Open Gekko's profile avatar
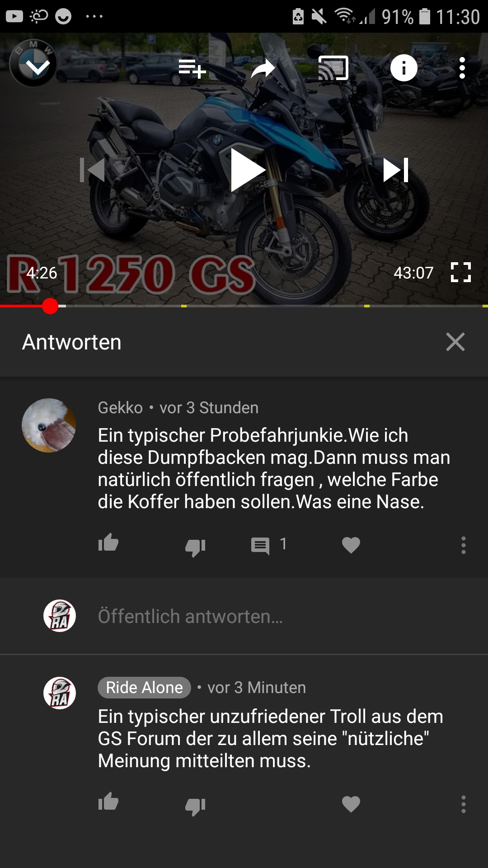The image size is (488, 868). click(49, 425)
